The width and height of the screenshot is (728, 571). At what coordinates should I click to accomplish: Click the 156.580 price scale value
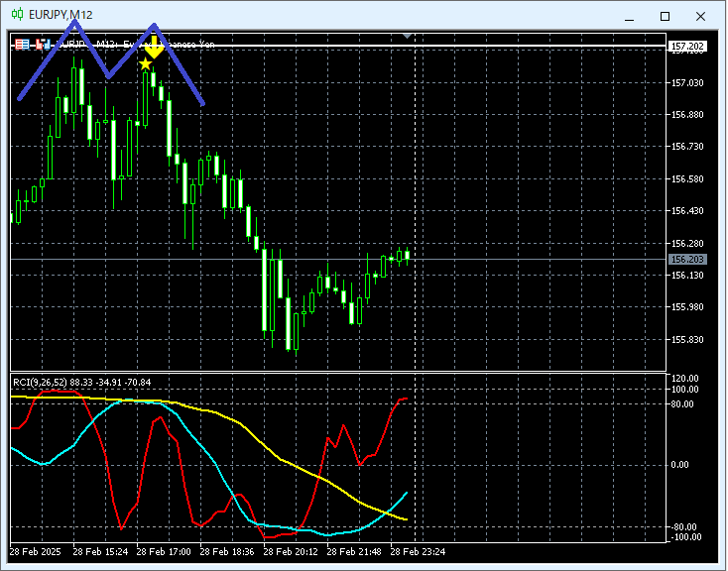[687, 179]
